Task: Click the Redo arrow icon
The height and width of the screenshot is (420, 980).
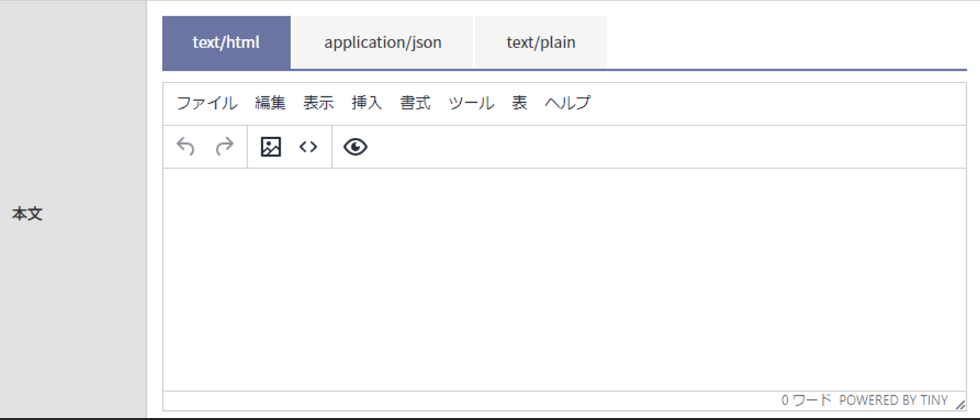Action: pyautogui.click(x=225, y=147)
